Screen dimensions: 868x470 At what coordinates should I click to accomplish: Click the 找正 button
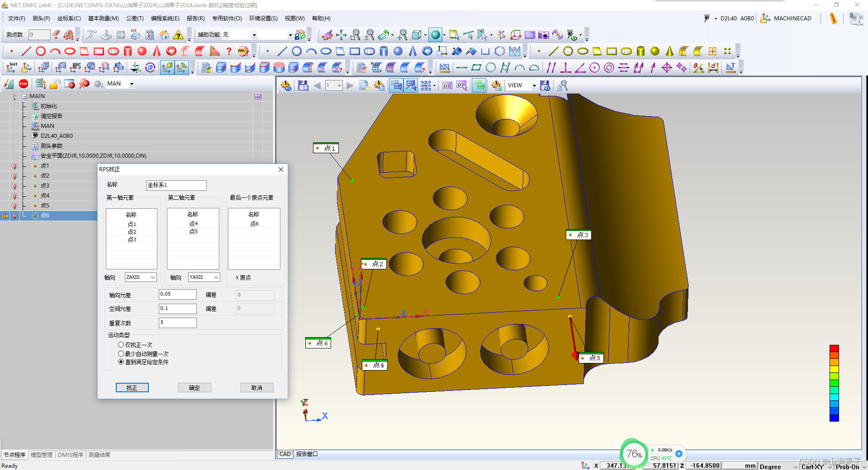coord(132,388)
